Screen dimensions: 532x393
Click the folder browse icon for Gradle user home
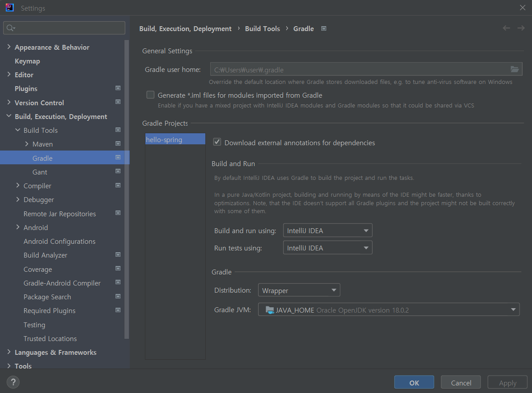click(x=514, y=69)
